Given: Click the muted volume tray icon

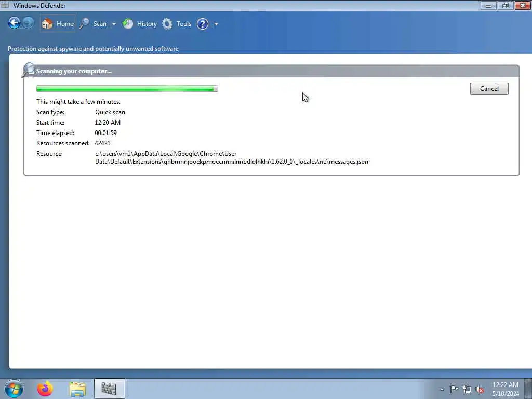Looking at the screenshot, I should coord(480,390).
